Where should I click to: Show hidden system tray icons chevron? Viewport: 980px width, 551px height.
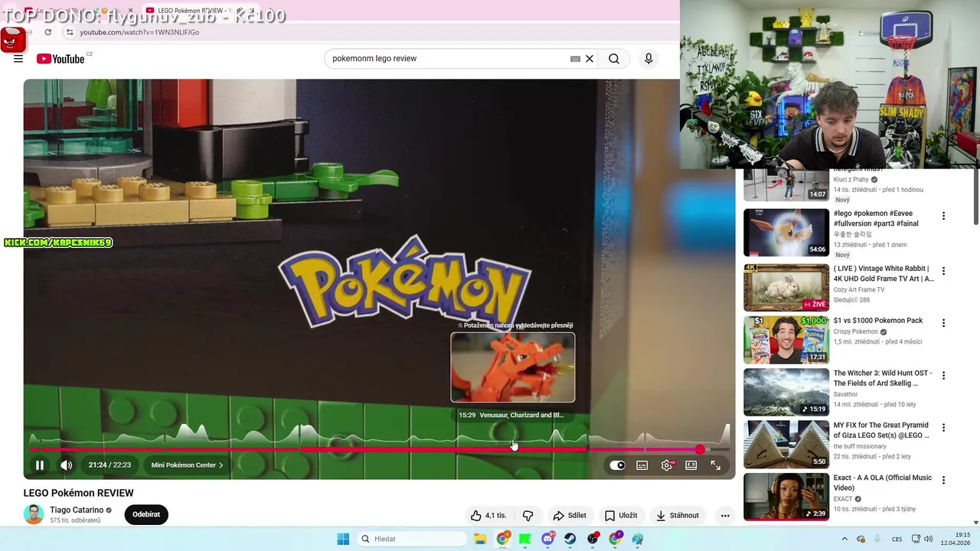tap(844, 539)
